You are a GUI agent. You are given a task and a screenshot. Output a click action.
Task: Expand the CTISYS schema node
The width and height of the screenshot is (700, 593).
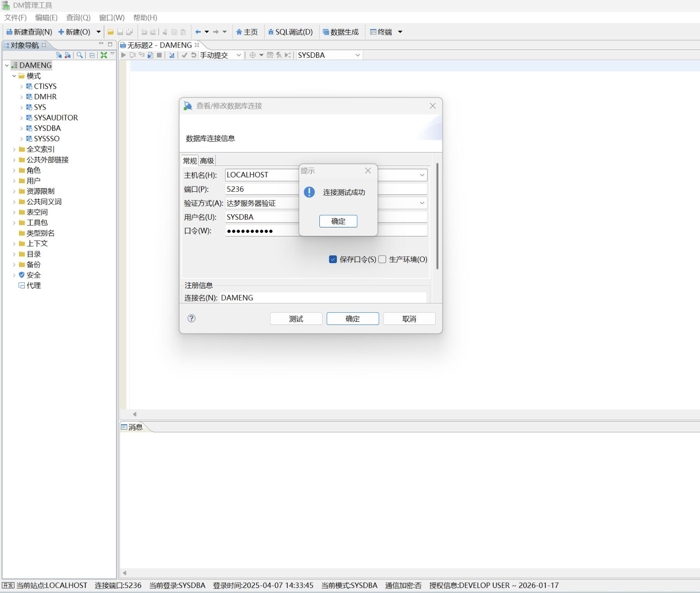pyautogui.click(x=21, y=86)
